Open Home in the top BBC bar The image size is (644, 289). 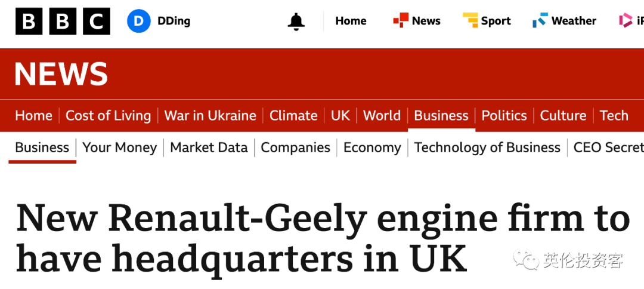351,21
